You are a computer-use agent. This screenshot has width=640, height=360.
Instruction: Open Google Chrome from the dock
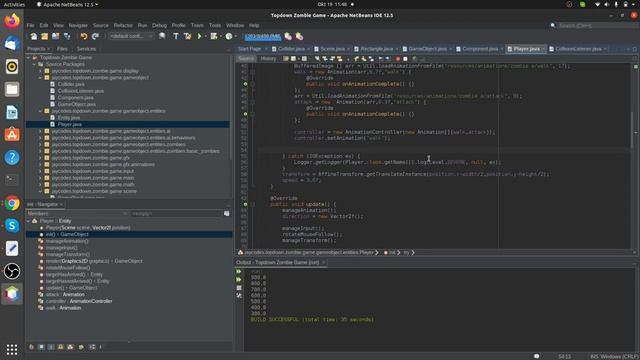tap(12, 203)
